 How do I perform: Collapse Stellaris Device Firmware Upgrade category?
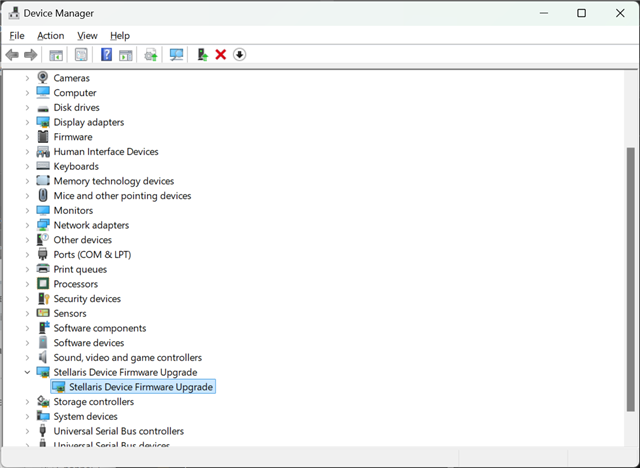pyautogui.click(x=27, y=372)
